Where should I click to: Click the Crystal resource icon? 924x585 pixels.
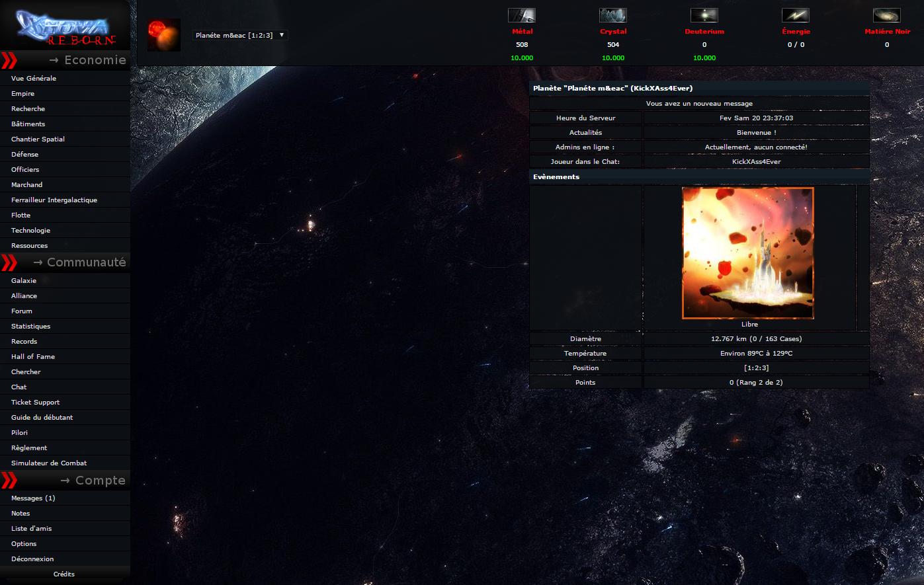[612, 14]
